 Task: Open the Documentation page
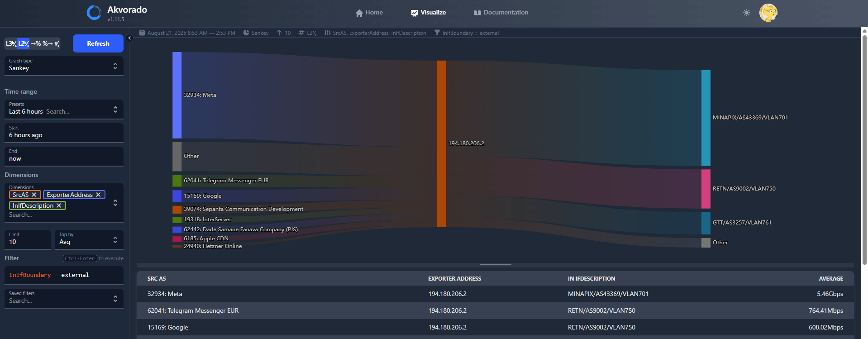501,13
